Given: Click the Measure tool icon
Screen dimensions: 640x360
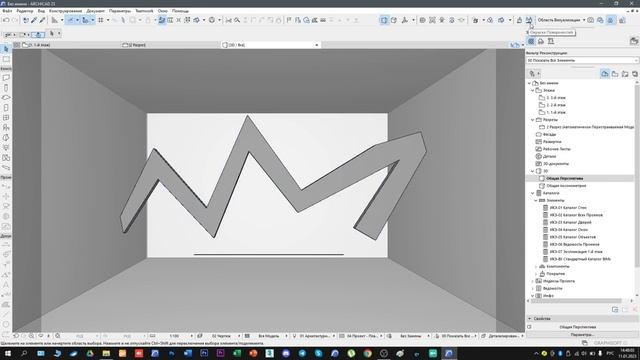Looking at the screenshot, I should pos(54,20).
